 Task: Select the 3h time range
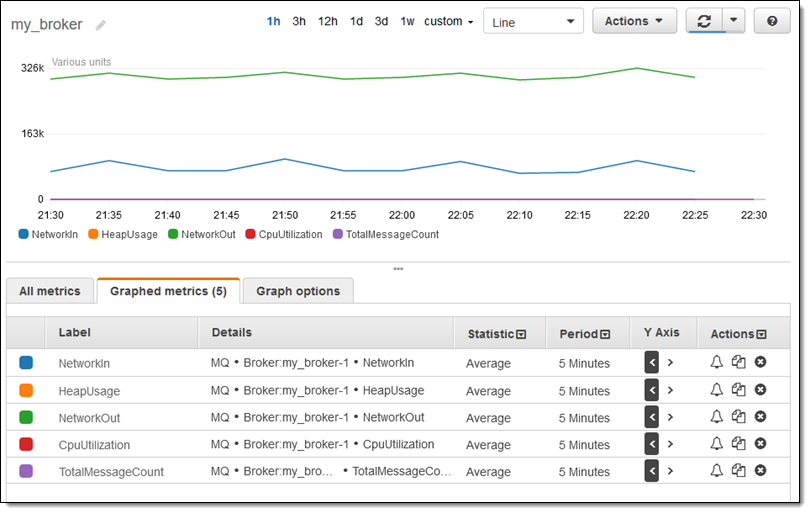click(x=299, y=21)
